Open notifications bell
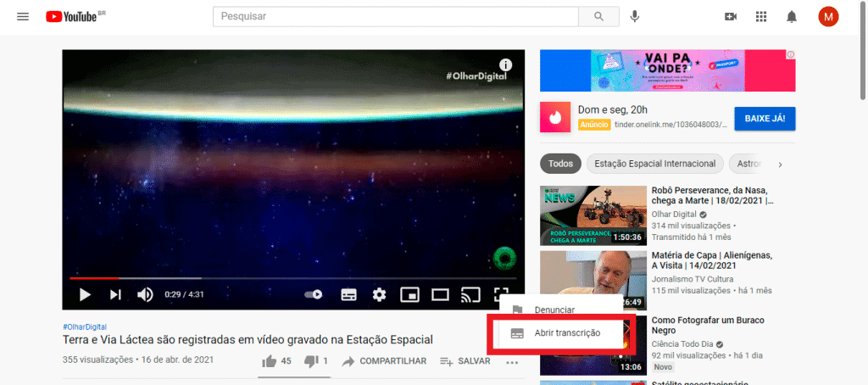The width and height of the screenshot is (868, 385). tap(792, 17)
